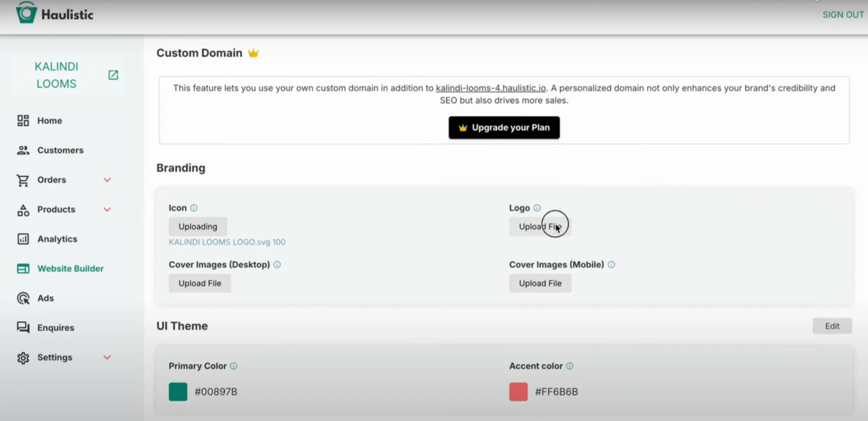Screen dimensions: 868x421
Task: Go to Customers in sidebar
Action: 60,150
